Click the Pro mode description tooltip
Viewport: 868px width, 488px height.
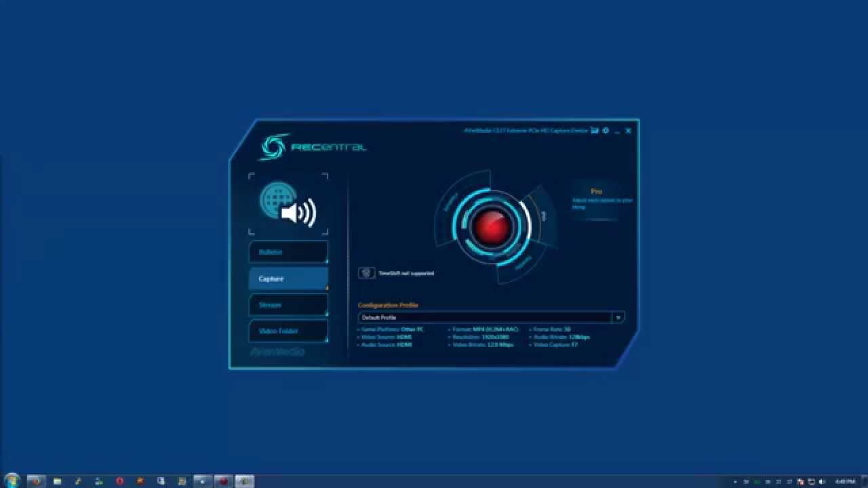602,200
